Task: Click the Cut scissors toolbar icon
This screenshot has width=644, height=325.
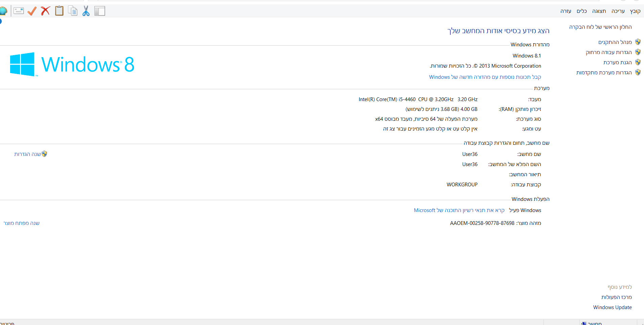Action: (x=86, y=11)
